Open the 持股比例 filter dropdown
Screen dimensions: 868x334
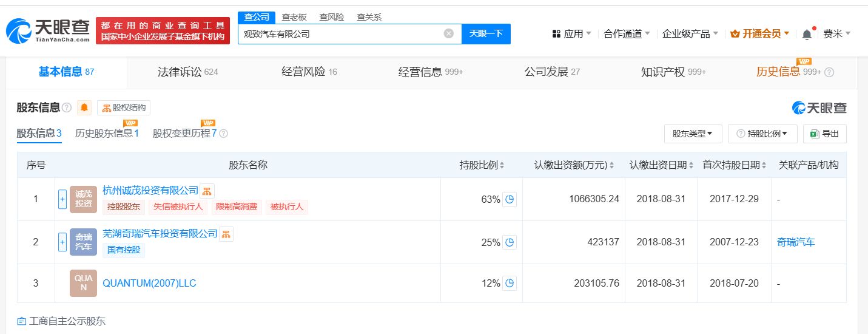coord(762,134)
